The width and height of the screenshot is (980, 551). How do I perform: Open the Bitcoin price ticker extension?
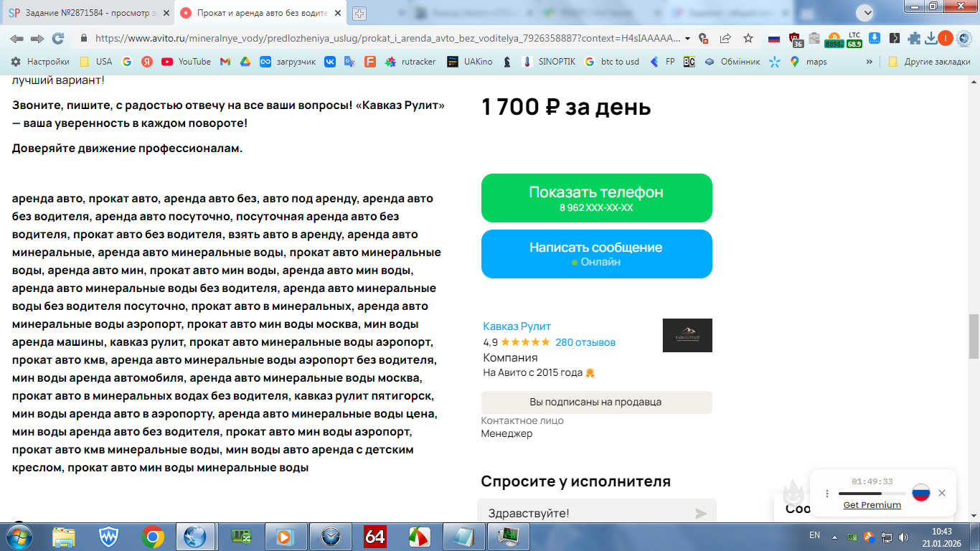point(834,39)
